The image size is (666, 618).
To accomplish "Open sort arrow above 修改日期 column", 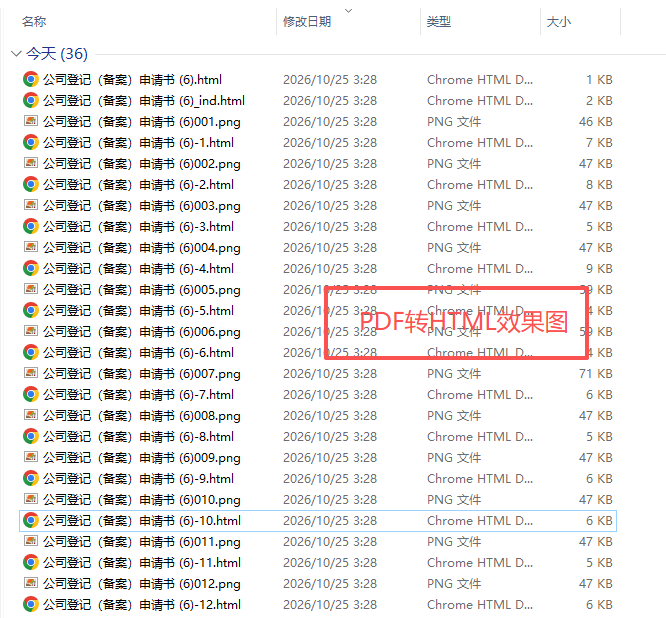I will [348, 11].
